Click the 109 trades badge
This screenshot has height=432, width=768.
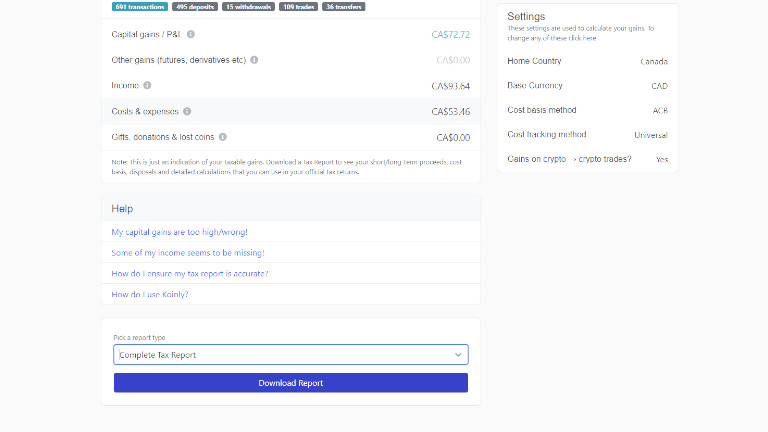pyautogui.click(x=299, y=7)
